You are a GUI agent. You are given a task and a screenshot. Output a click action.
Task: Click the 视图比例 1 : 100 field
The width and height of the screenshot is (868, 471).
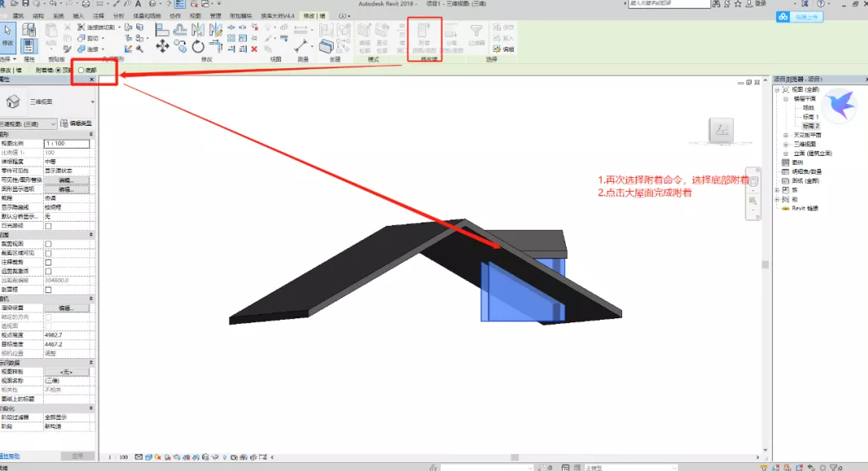point(67,144)
